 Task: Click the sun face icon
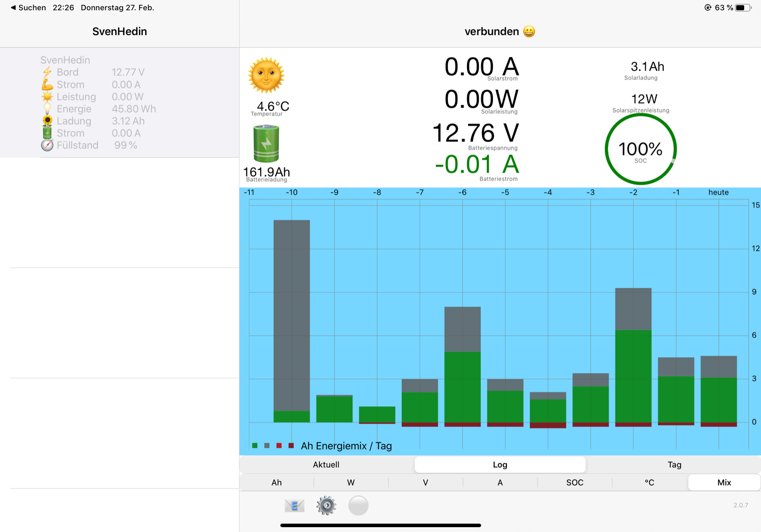pos(266,75)
